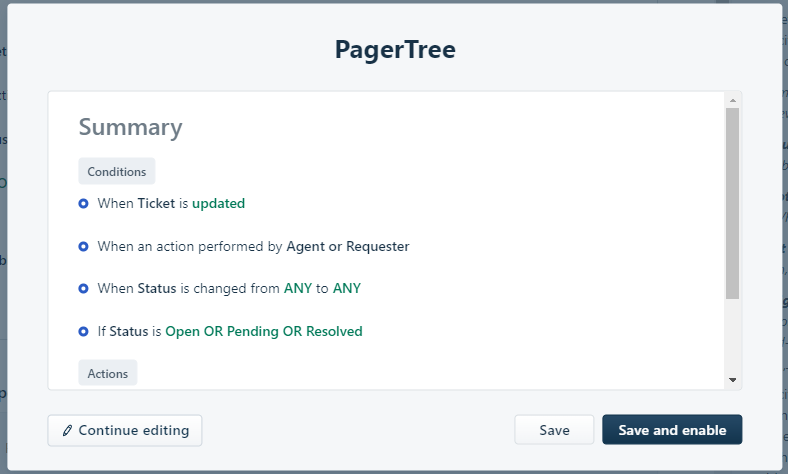This screenshot has height=474, width=788.
Task: Select the Actions label badge
Action: pos(108,374)
